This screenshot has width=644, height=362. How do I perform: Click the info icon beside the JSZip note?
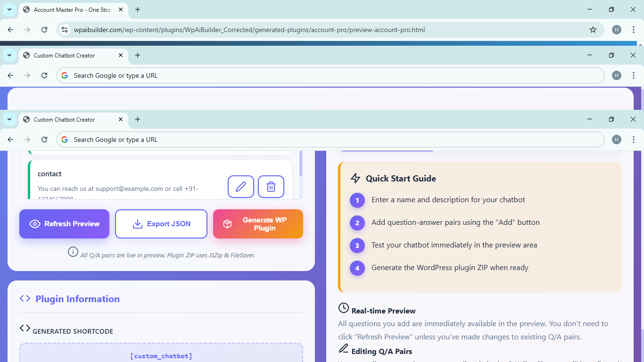tap(73, 252)
